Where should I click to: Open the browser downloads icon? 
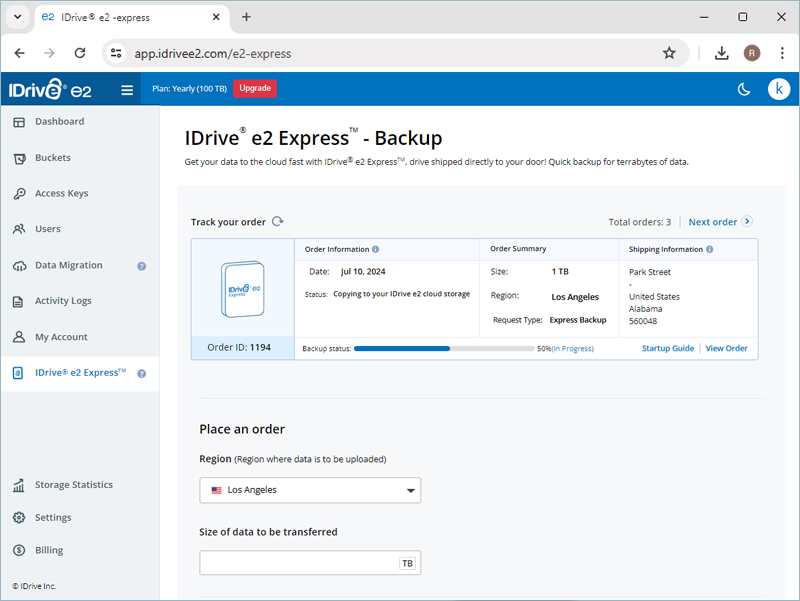tap(721, 53)
